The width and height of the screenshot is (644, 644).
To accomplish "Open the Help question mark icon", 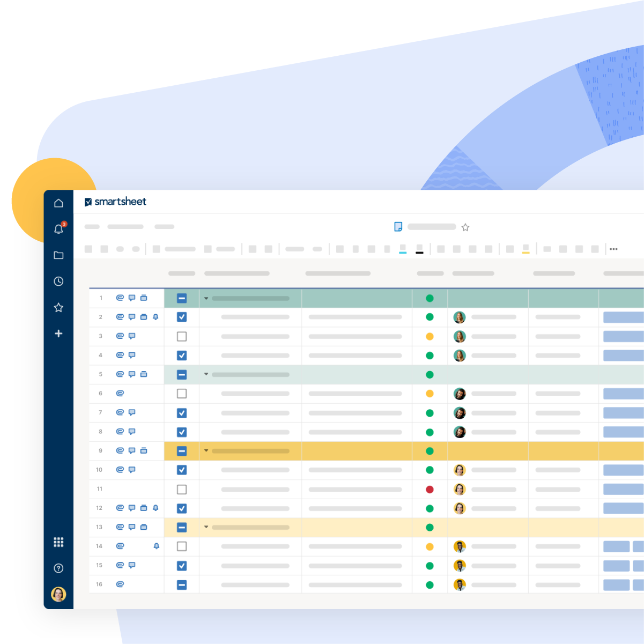I will [x=58, y=568].
